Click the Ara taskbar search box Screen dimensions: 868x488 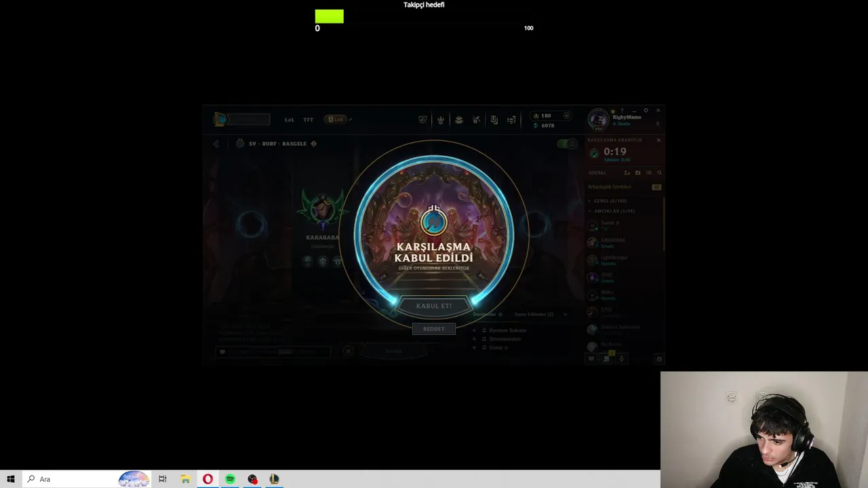click(87, 479)
